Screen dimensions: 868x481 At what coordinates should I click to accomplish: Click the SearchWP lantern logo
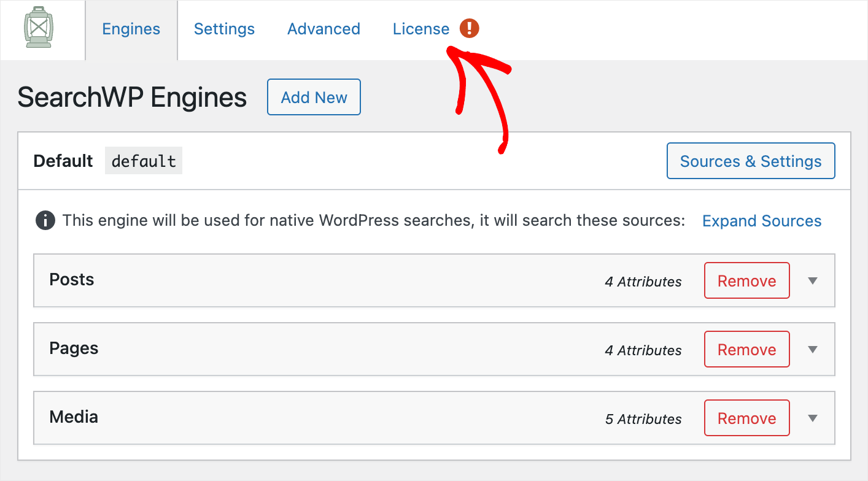pos(39,28)
